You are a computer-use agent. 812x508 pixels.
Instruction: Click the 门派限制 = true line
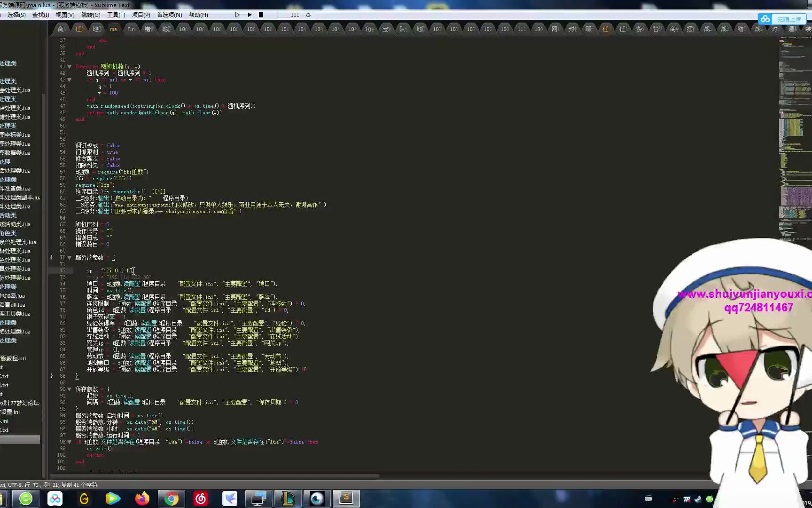pos(97,152)
